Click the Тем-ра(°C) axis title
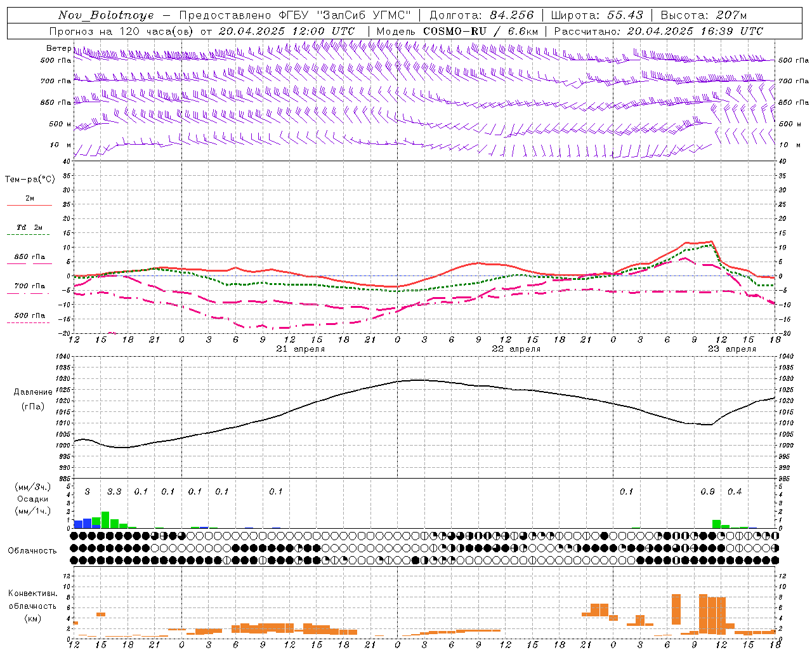The image size is (812, 650). click(x=30, y=180)
